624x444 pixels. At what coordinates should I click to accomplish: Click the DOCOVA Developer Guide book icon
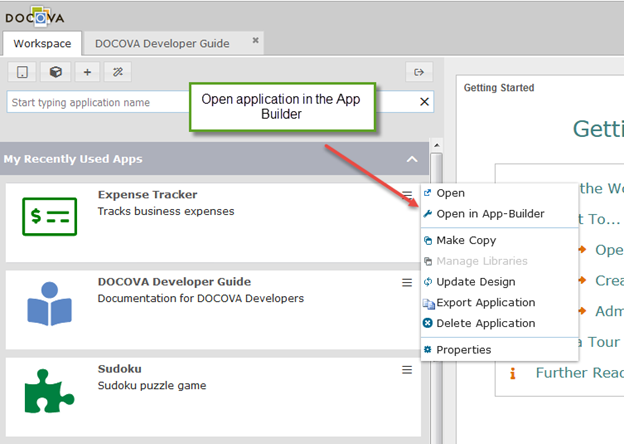pyautogui.click(x=49, y=304)
